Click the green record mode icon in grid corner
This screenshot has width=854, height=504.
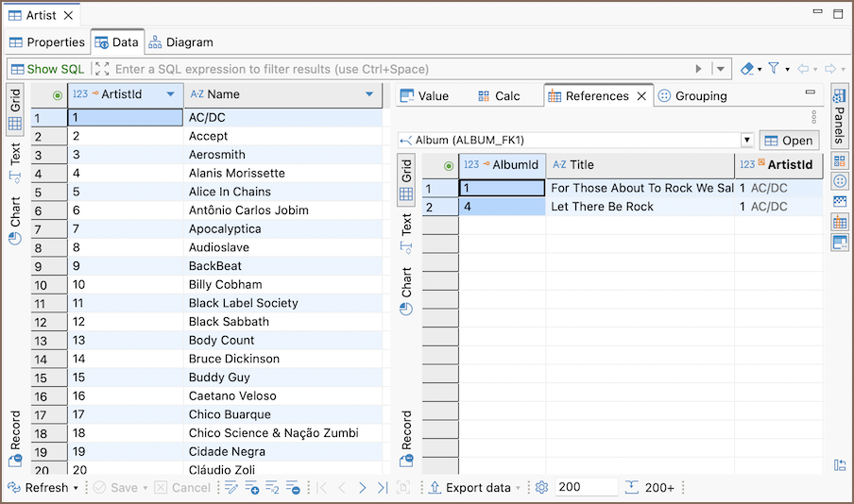58,94
